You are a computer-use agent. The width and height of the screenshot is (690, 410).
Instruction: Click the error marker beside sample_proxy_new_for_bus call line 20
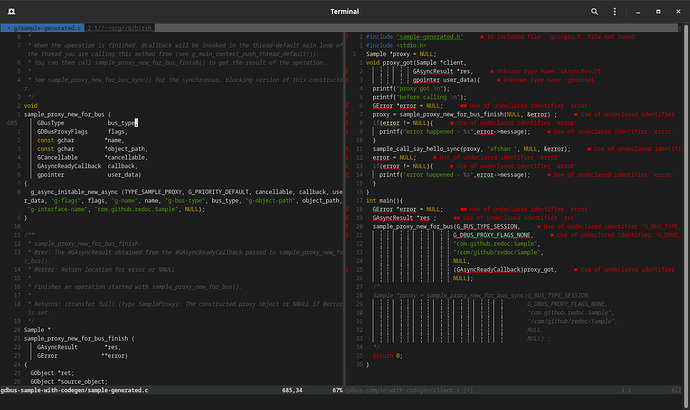coord(348,226)
